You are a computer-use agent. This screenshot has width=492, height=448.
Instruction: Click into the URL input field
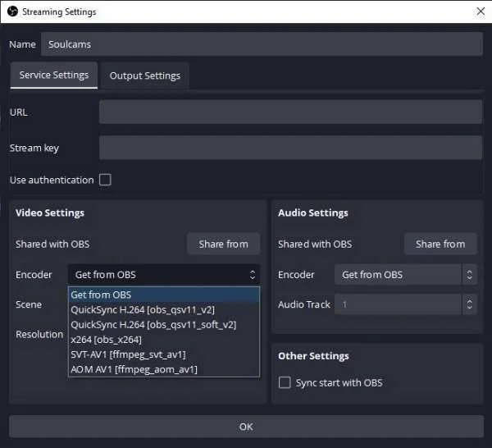290,112
